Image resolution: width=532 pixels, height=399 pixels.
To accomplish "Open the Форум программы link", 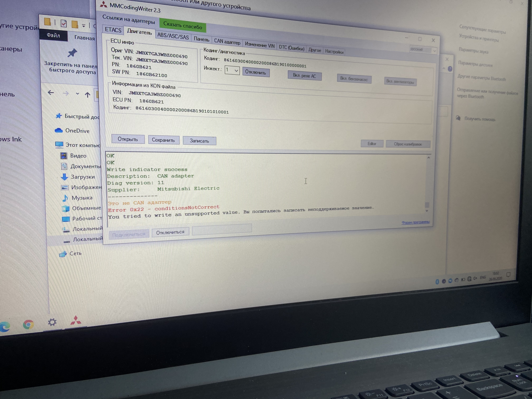I will pos(415,222).
